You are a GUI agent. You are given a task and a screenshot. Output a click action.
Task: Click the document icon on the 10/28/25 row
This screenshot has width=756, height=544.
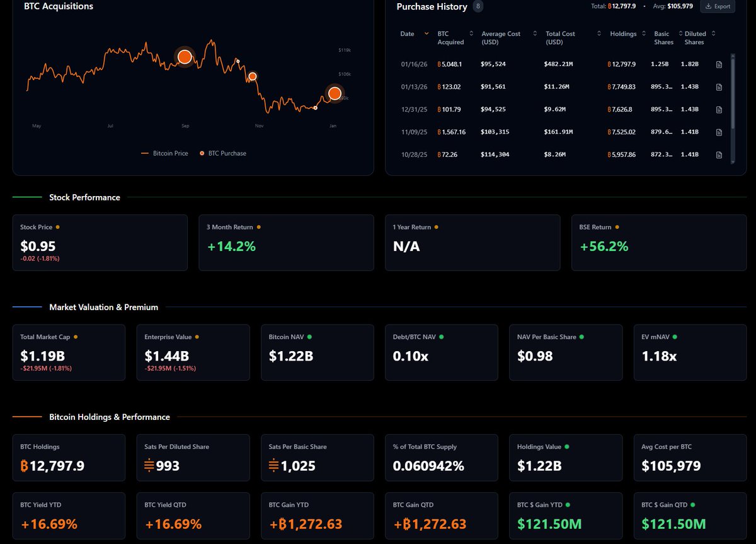click(719, 154)
